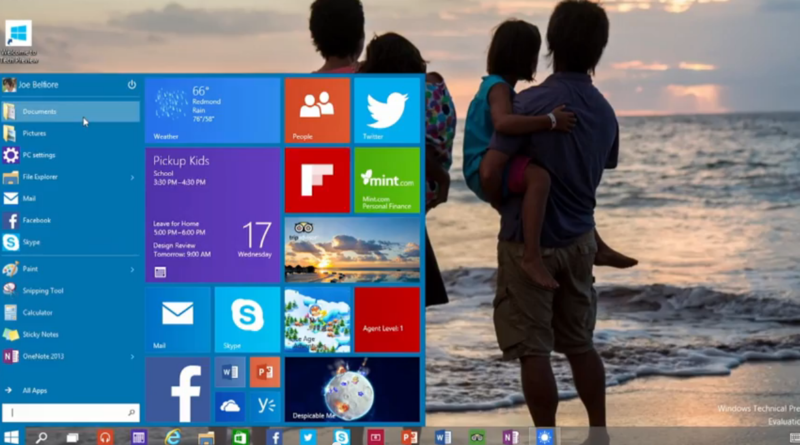Open the dark red video app in taskbar

click(375, 437)
